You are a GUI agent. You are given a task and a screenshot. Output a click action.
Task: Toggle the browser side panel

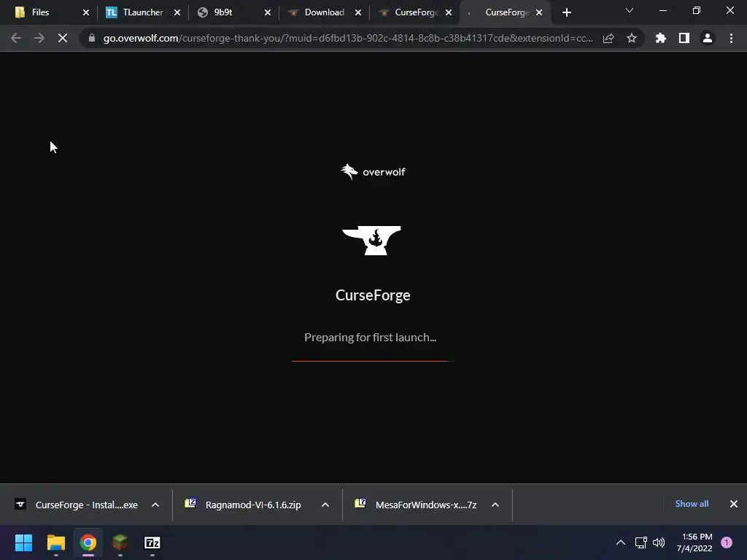[684, 38]
